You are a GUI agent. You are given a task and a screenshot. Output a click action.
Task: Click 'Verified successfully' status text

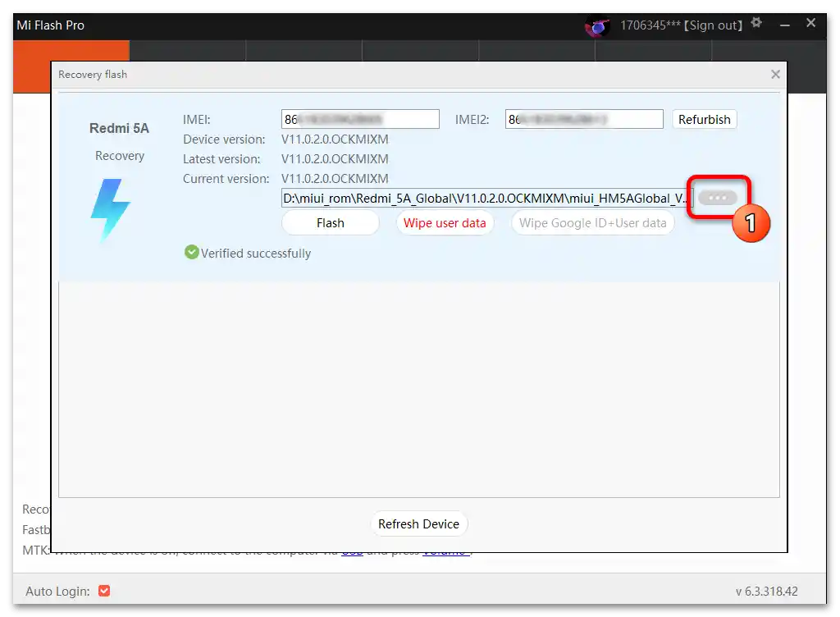click(256, 254)
